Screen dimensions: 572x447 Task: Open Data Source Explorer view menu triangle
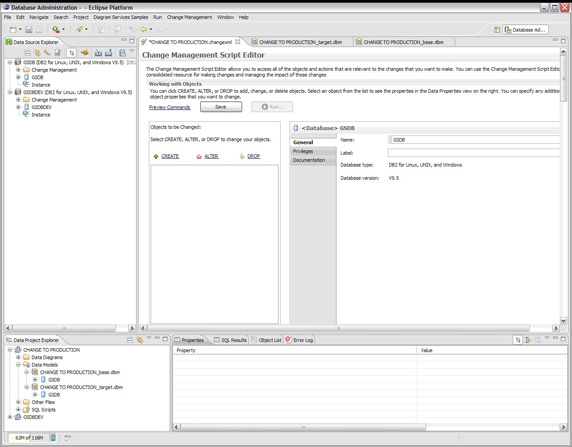[x=132, y=51]
